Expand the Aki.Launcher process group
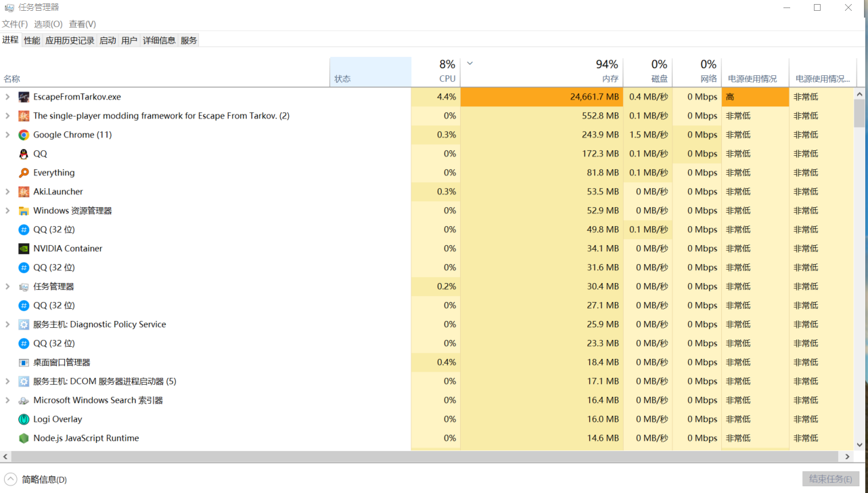Screen dimensions: 868x493 tap(7, 192)
